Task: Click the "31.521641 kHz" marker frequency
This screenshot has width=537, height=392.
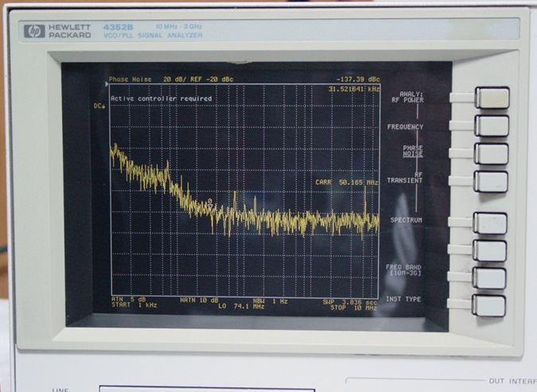Action: pos(354,89)
